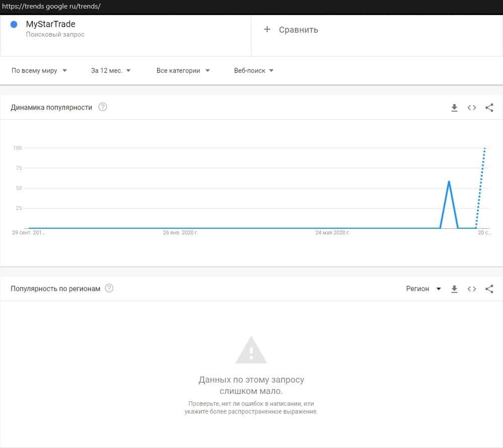Click the plus icon next to Сравнить
The width and height of the screenshot is (503, 448).
(x=267, y=30)
